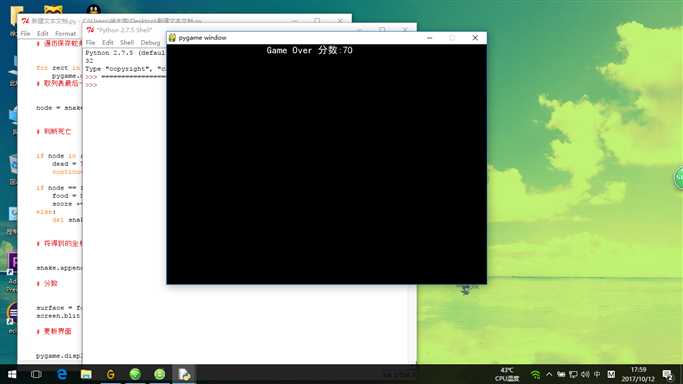
Task: Click the last '>>>' prompt in Python Shell
Action: 91,85
